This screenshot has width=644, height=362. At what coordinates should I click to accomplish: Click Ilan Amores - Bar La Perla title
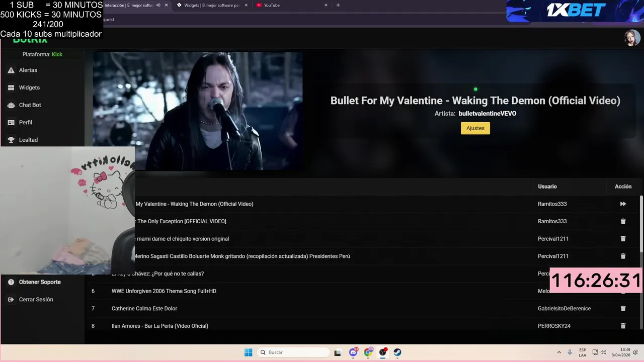pos(160,326)
